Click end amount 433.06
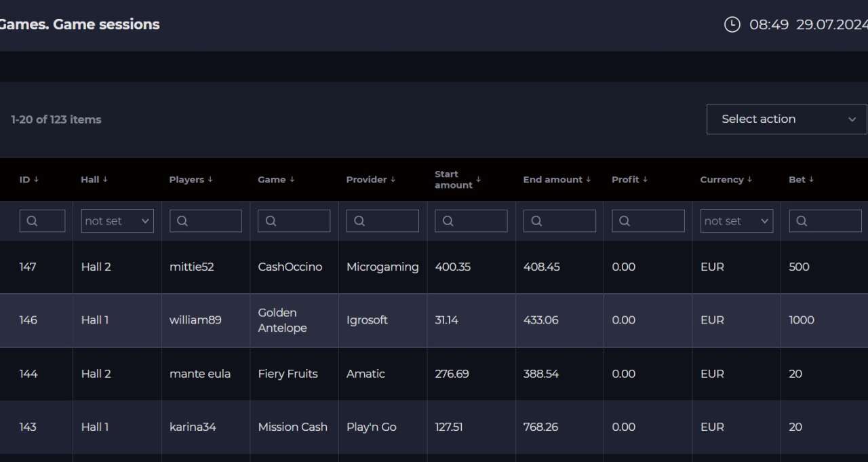This screenshot has width=868, height=462. 541,320
